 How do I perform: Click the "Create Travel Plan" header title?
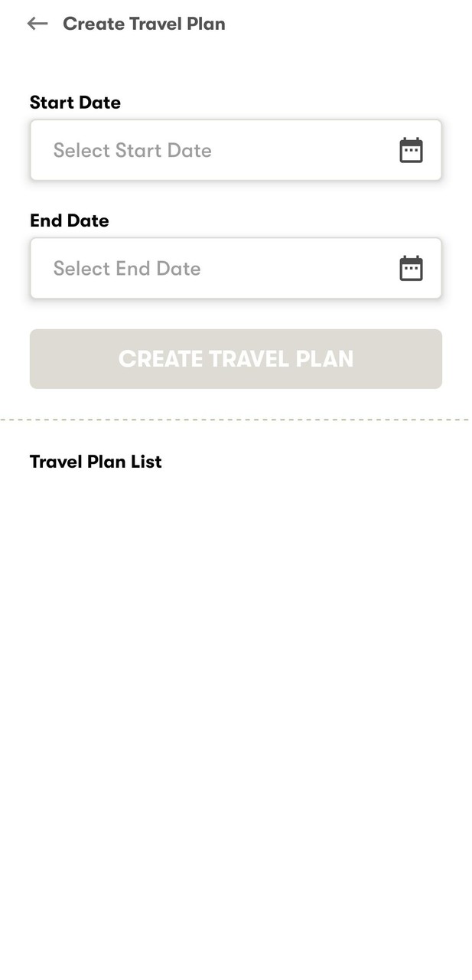point(144,24)
